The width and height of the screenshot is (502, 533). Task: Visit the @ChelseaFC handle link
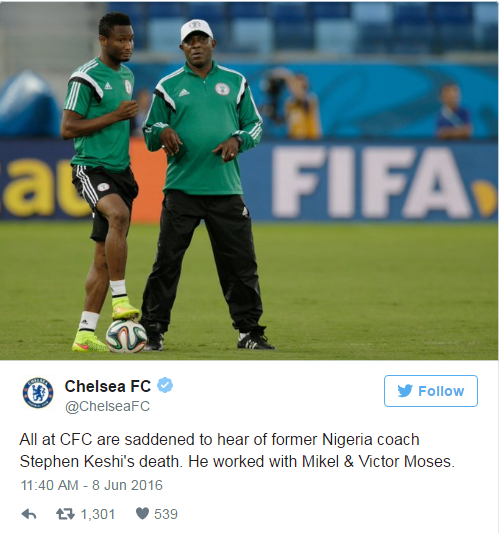coord(107,406)
